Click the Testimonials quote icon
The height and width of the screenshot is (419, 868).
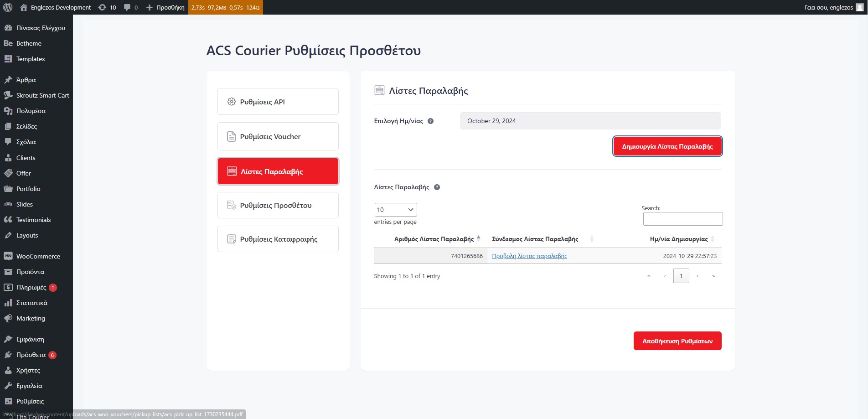(x=8, y=220)
